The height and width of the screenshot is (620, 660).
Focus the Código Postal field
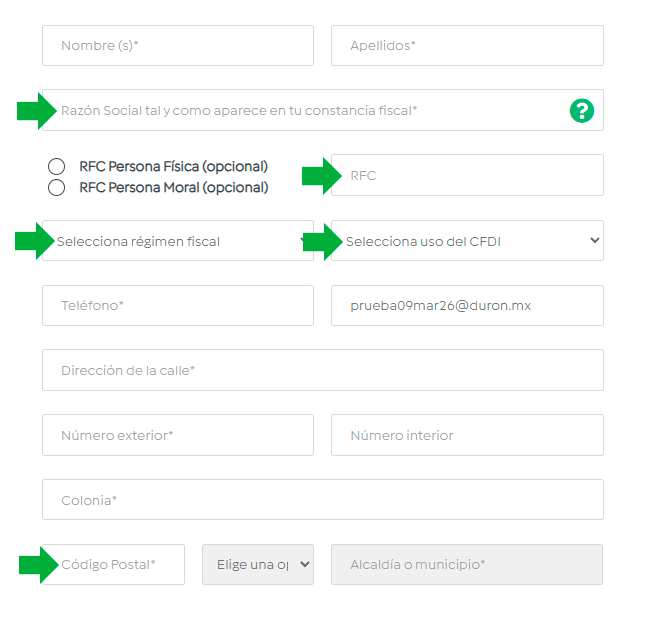[x=118, y=564]
